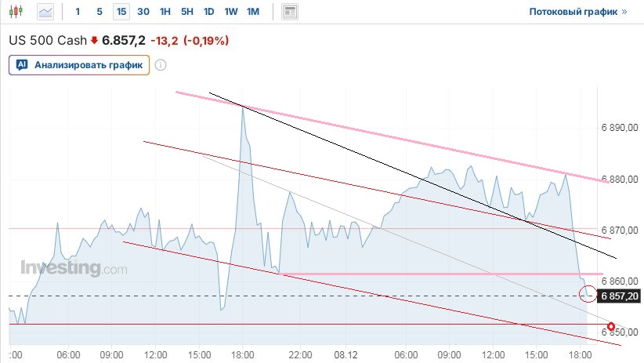Select the 5 minute timeframe
This screenshot has height=363, width=644.
coord(99,12)
